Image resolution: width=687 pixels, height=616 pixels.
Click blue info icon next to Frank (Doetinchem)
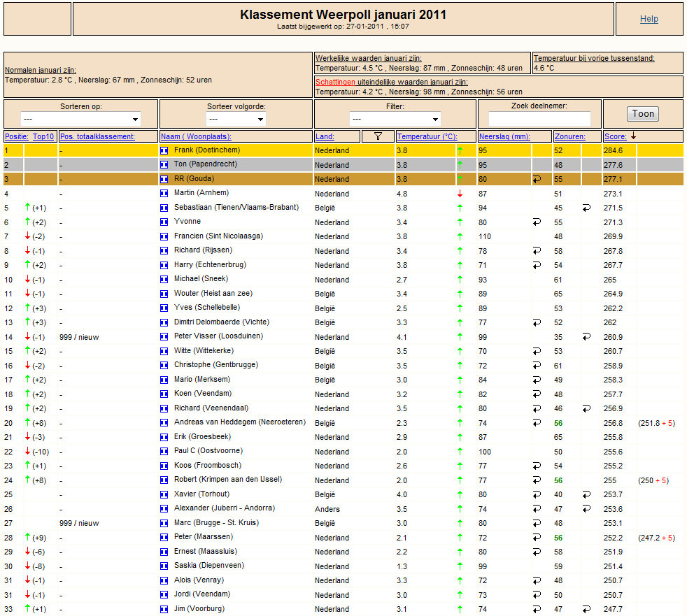tap(164, 150)
